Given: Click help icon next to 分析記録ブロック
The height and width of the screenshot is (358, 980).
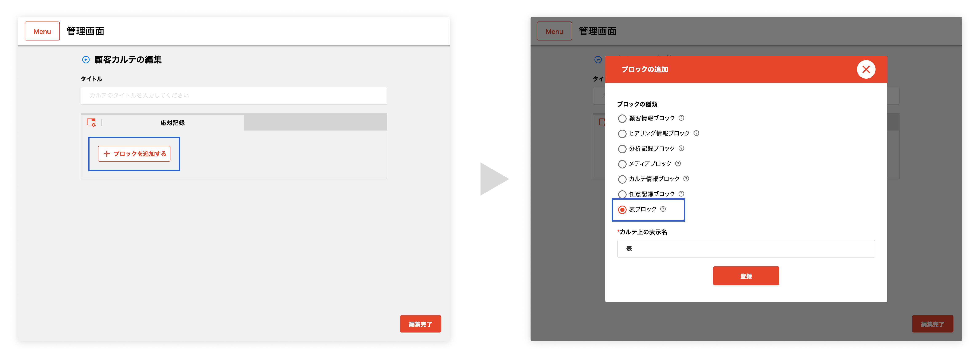Looking at the screenshot, I should pos(681,148).
